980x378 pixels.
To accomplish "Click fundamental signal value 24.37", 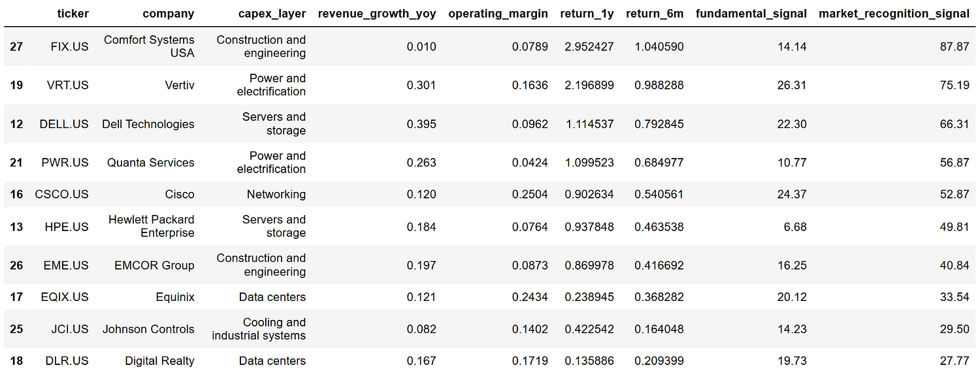I will [792, 195].
